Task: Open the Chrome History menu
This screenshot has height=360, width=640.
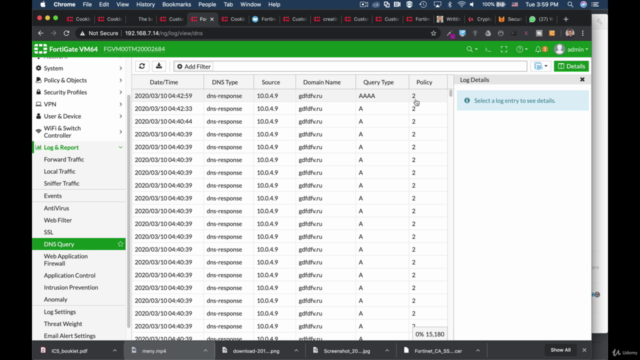Action: 145,4
